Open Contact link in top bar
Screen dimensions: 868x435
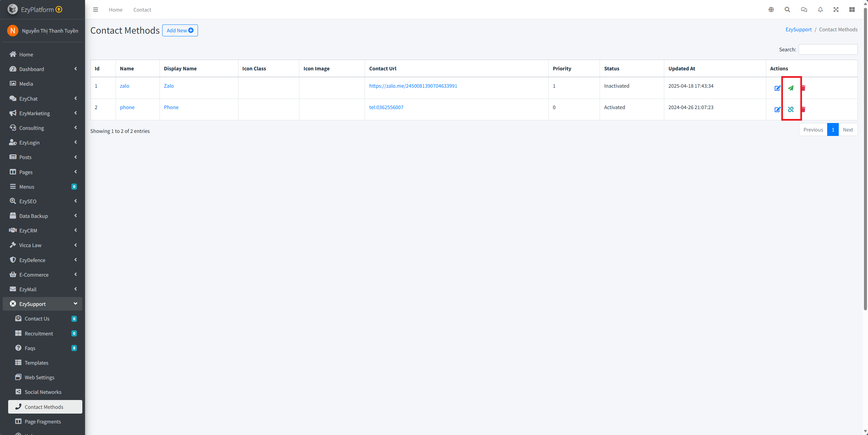click(x=142, y=10)
